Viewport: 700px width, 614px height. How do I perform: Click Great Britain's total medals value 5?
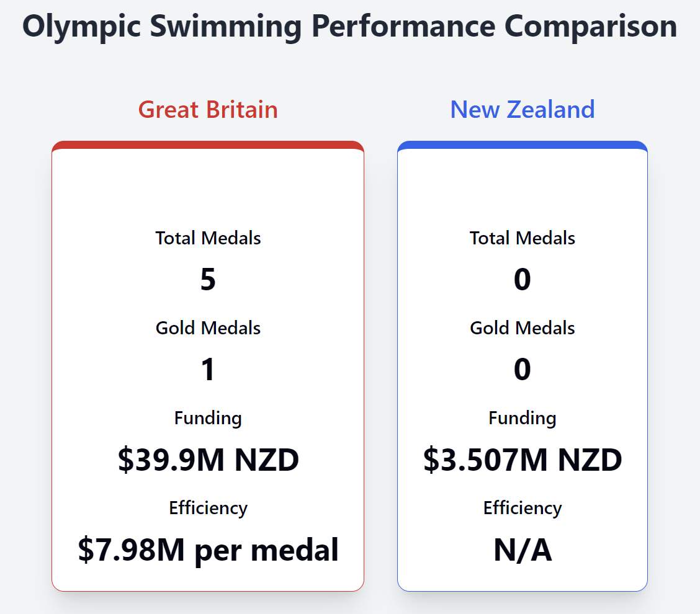coord(208,280)
